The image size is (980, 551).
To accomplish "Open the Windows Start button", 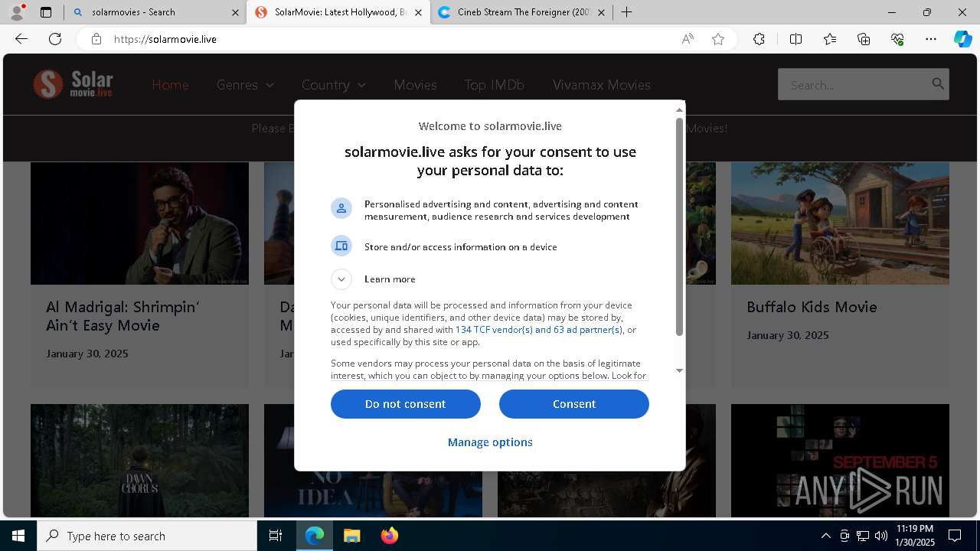I will (x=18, y=536).
